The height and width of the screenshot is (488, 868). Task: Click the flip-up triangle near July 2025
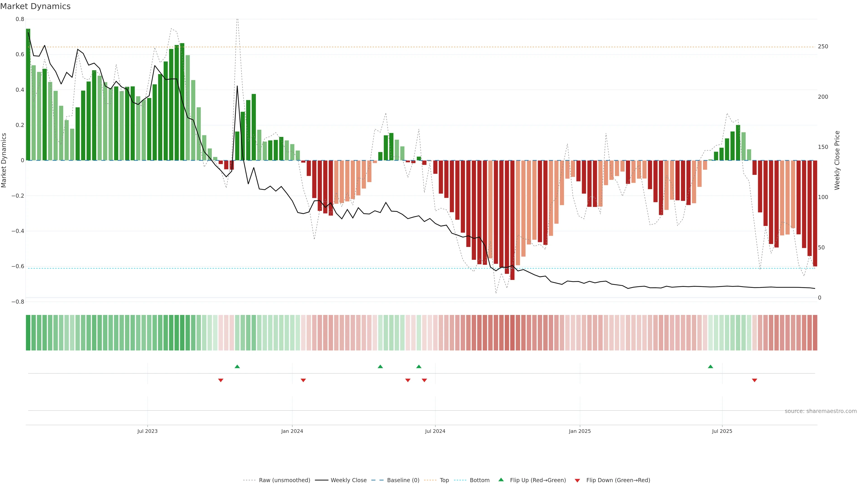(x=710, y=366)
